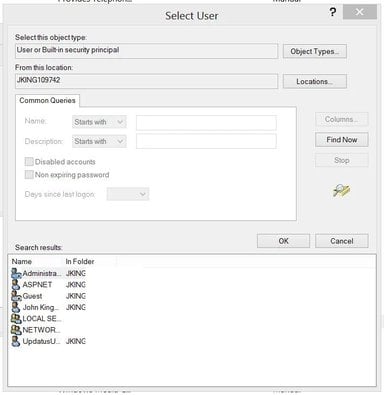This screenshot has width=384, height=395.
Task: Click the object type field
Action: [x=146, y=51]
